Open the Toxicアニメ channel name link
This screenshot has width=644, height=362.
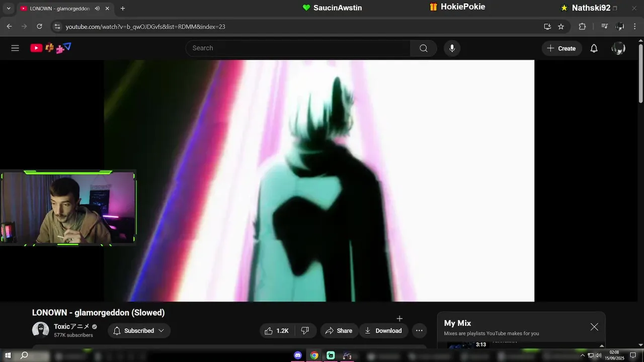[x=71, y=327]
